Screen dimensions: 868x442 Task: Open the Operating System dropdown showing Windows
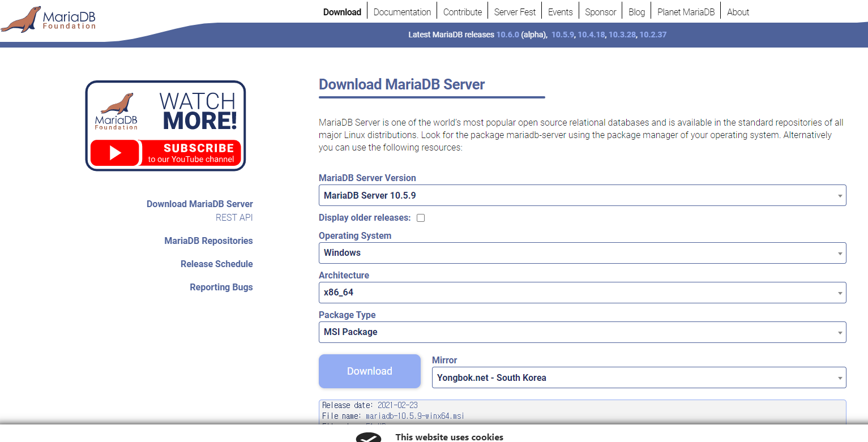click(x=582, y=253)
